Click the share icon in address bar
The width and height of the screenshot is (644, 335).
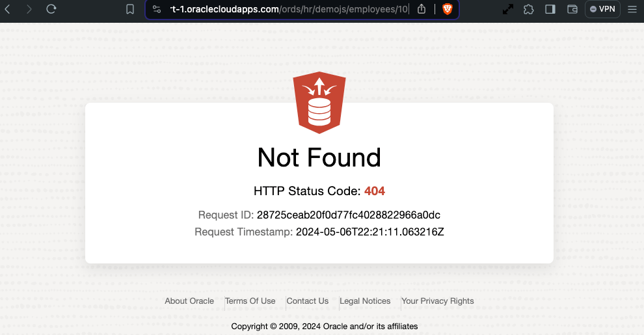[x=422, y=9]
